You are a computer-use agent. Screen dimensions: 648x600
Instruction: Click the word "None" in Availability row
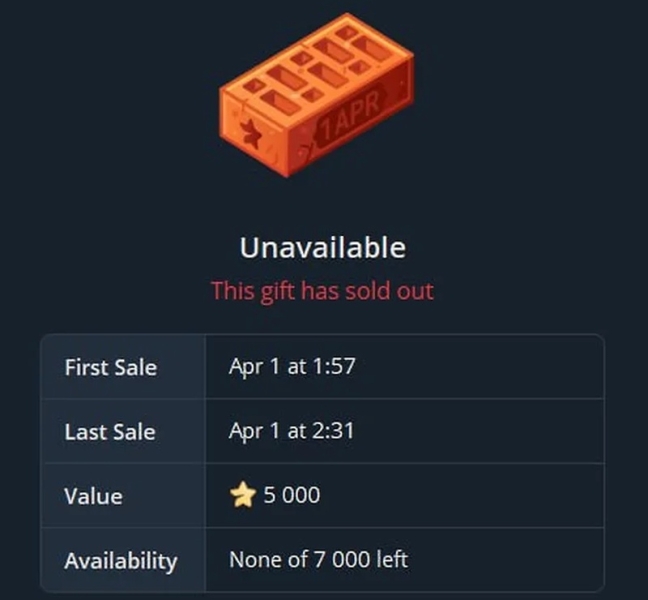tap(256, 560)
